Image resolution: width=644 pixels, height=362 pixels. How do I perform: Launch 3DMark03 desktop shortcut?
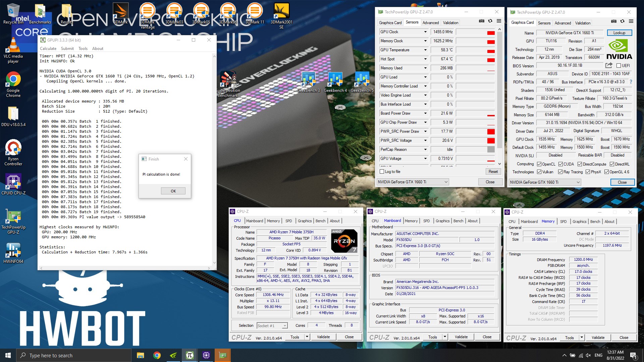coord(174,13)
